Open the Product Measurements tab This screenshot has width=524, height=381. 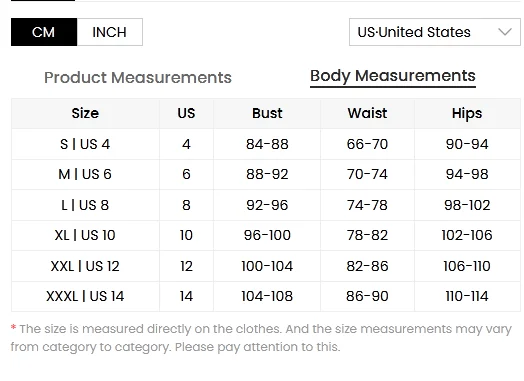coord(138,78)
